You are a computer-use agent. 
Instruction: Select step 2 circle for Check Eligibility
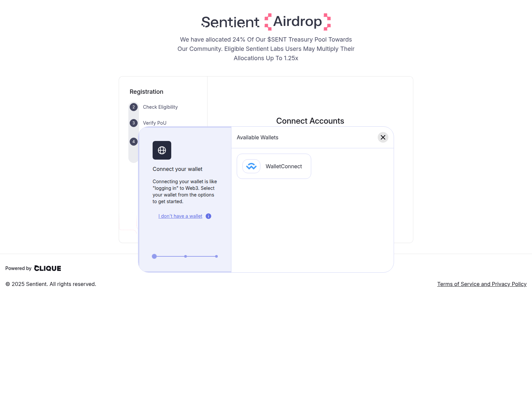(x=133, y=107)
